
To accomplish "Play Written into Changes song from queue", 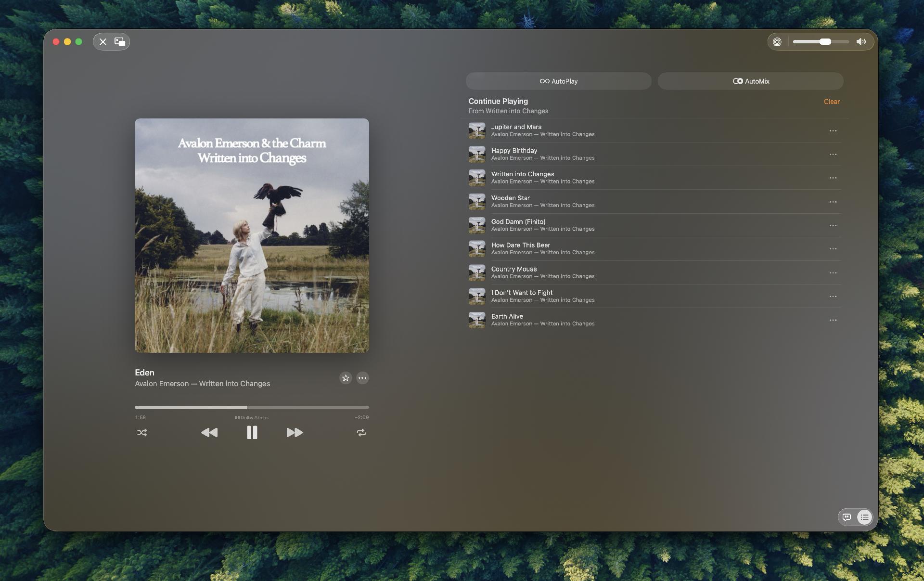I will (654, 178).
